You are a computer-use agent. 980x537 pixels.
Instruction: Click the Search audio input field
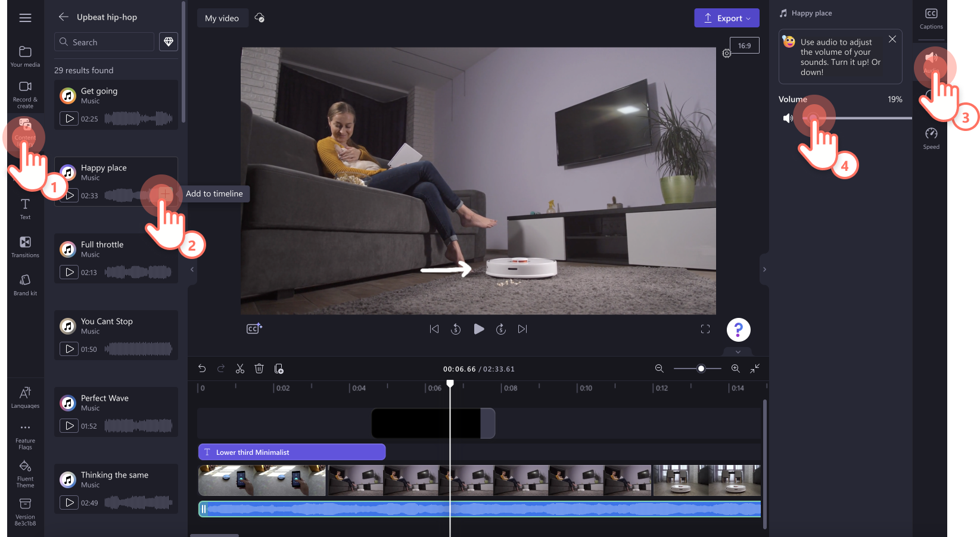(x=104, y=42)
